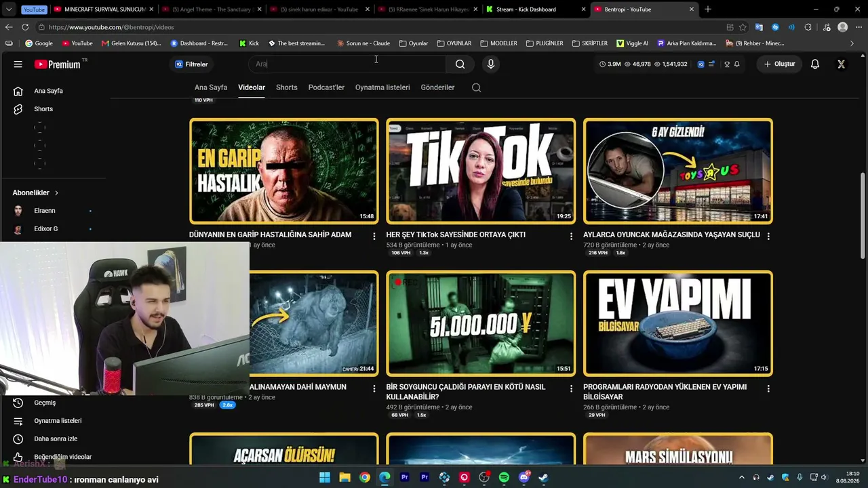The width and height of the screenshot is (868, 488).
Task: Open Spotify from the taskbar
Action: (x=504, y=477)
